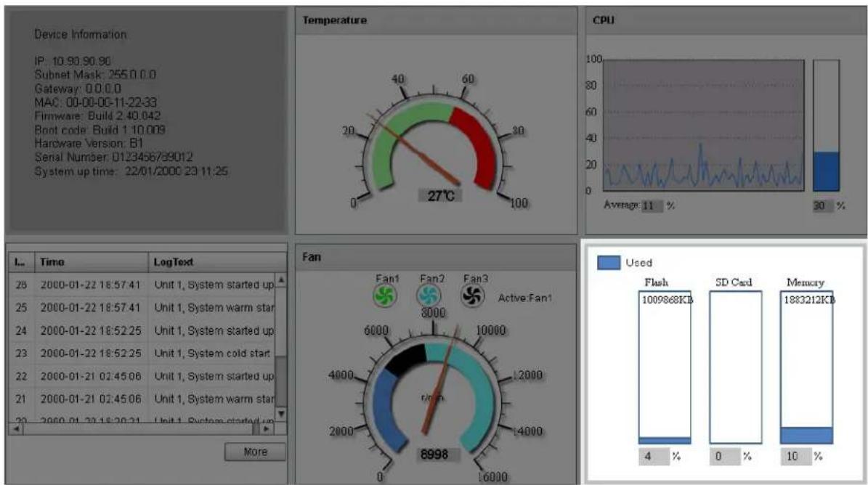
Task: Click the Flash percentage field showing 4
Action: point(654,456)
